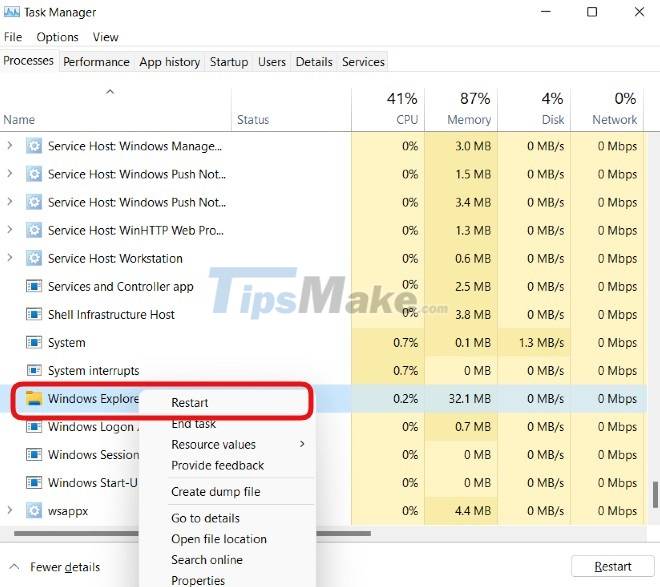
Task: Switch to the Services tab
Action: [x=363, y=62]
